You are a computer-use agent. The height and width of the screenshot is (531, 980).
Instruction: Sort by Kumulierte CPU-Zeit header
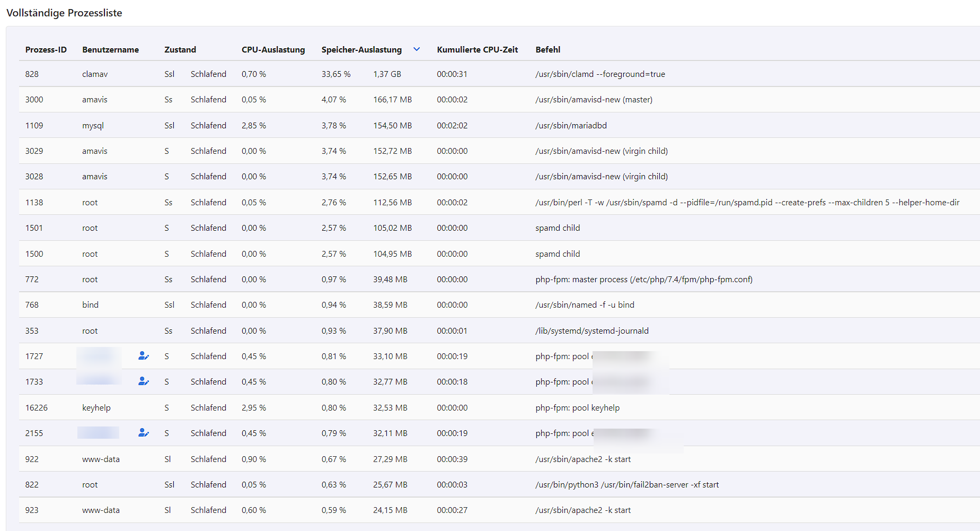pyautogui.click(x=477, y=50)
